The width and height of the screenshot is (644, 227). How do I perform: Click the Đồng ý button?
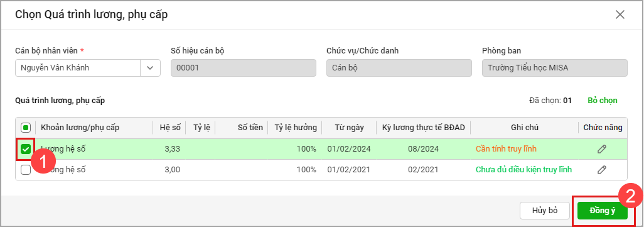click(602, 211)
